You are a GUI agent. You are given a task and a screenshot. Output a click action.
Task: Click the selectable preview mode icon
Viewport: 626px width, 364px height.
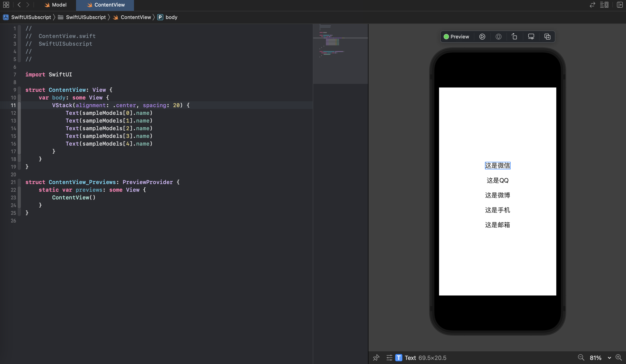(498, 37)
